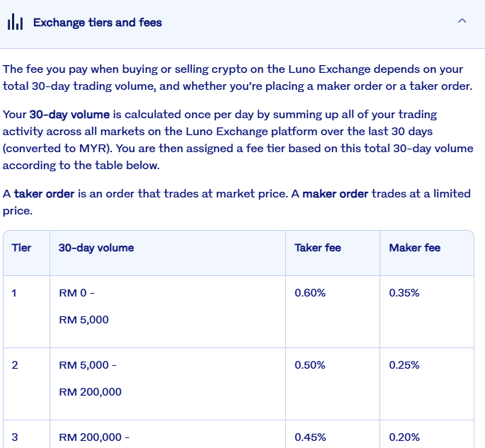This screenshot has height=448, width=485.
Task: Click the Maker fee column header
Action: 414,248
